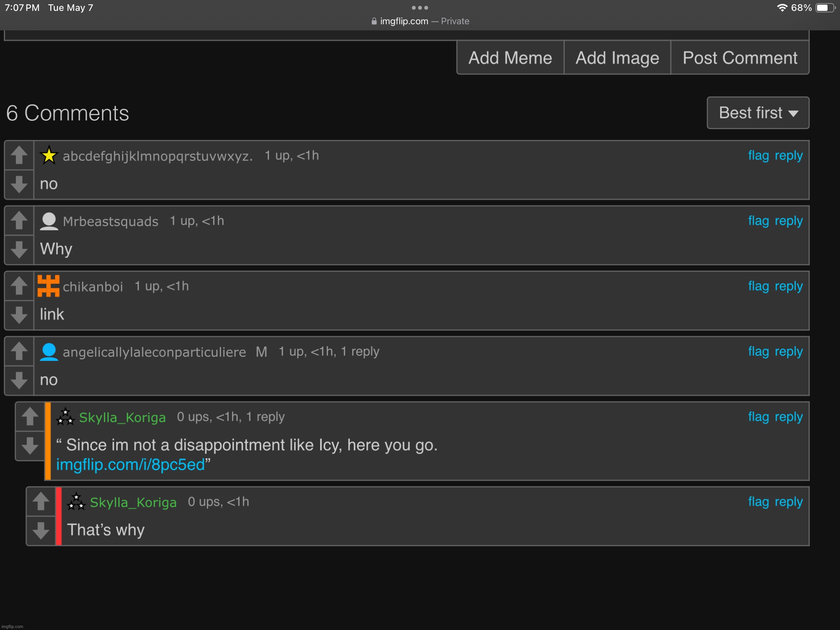This screenshot has width=840, height=630.
Task: Click the Post Comment button
Action: pyautogui.click(x=739, y=58)
